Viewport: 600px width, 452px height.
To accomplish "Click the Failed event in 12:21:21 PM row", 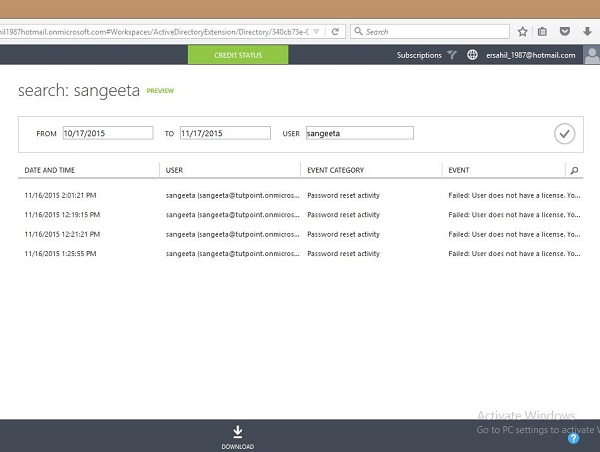I will click(514, 234).
